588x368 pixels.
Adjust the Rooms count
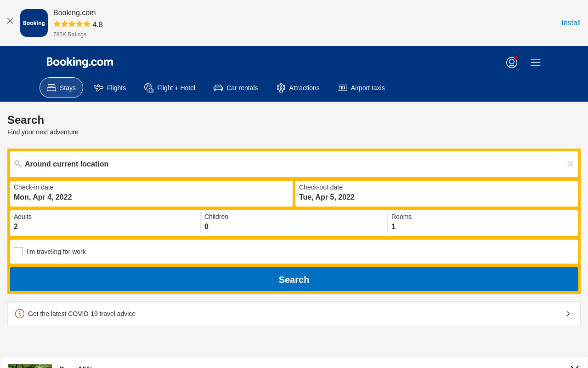(x=483, y=223)
